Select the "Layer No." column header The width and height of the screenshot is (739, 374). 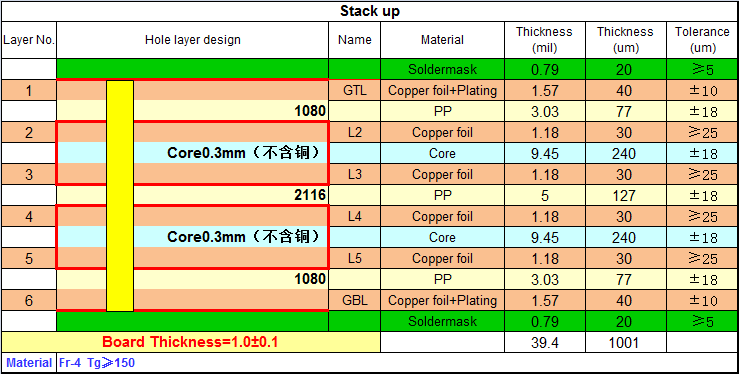[29, 40]
